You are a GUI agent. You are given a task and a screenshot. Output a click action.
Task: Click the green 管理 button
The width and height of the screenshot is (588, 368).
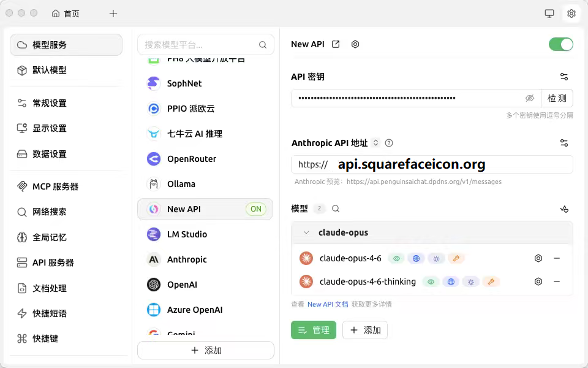coord(314,330)
